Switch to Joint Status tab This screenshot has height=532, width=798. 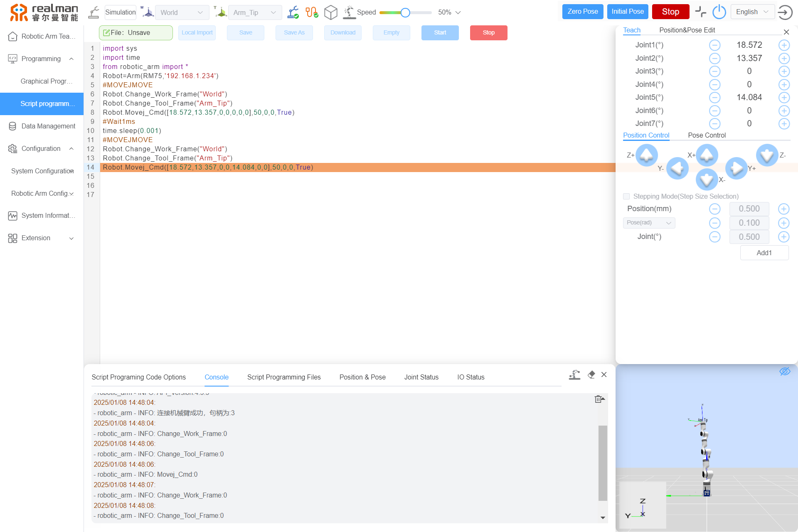coord(420,377)
